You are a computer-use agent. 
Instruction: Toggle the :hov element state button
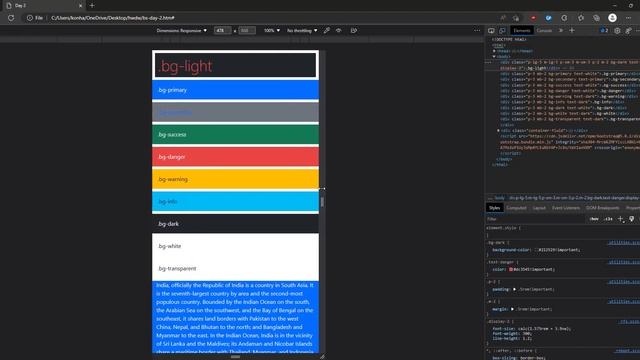coord(594,219)
